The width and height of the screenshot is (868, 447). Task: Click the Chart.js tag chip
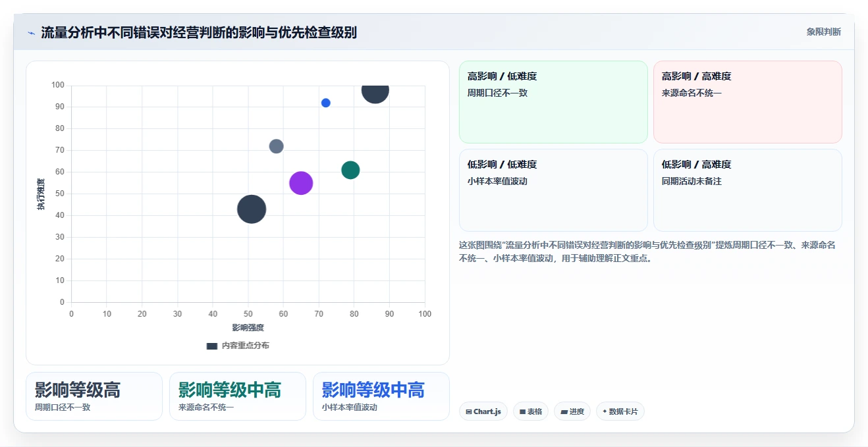pos(483,411)
